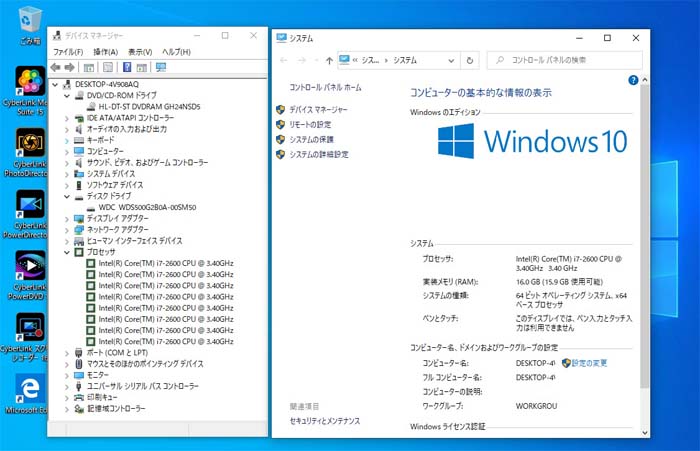Screen dimensions: 700x451
Task: Click コントロール パネルの検索 search field
Action: point(564,60)
